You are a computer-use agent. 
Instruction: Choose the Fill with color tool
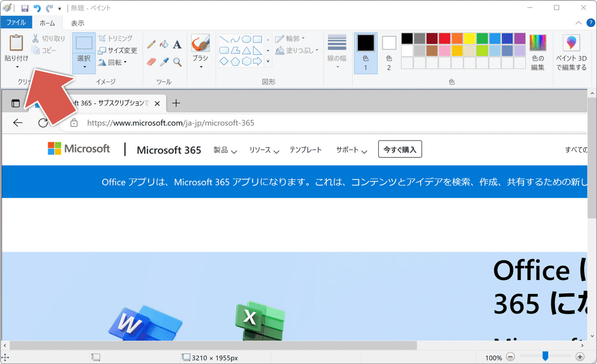[x=164, y=44]
